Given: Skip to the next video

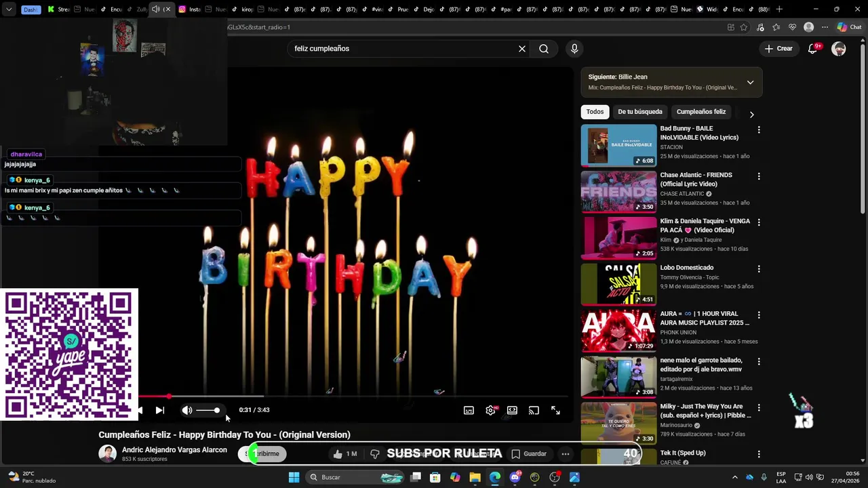Looking at the screenshot, I should tap(160, 410).
